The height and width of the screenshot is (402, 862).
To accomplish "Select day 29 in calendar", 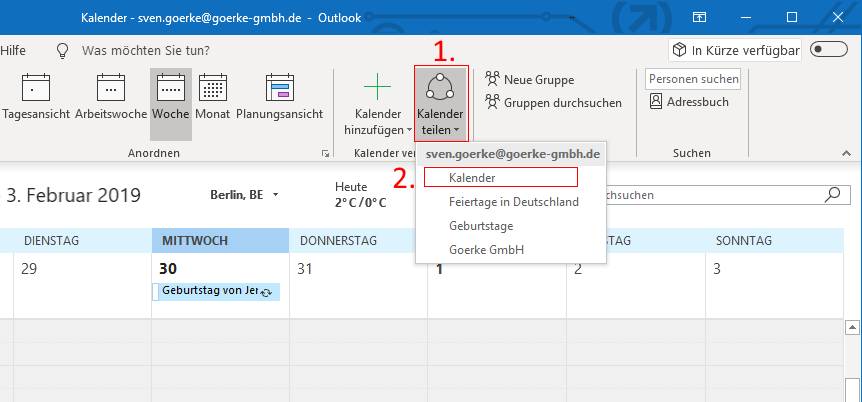I will (x=28, y=269).
